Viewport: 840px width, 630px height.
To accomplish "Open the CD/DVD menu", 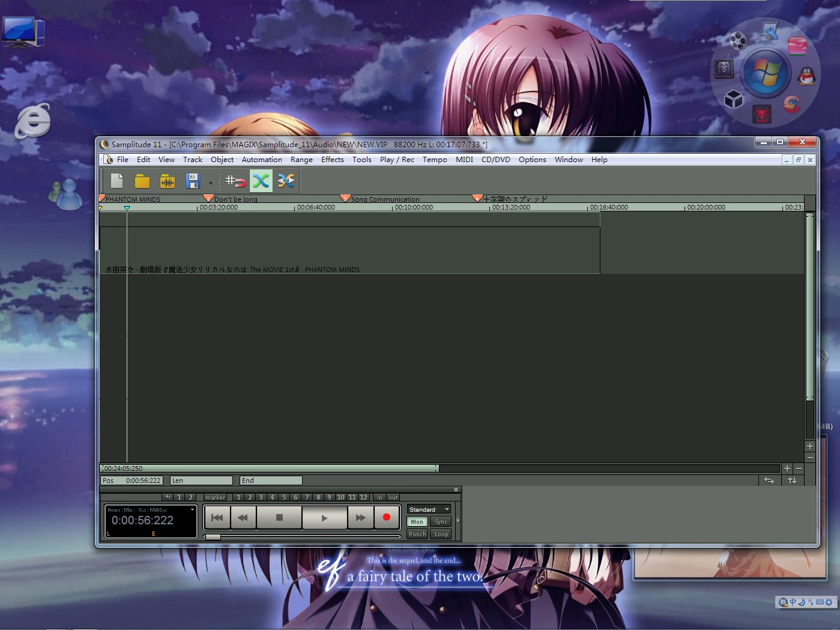I will pos(496,160).
